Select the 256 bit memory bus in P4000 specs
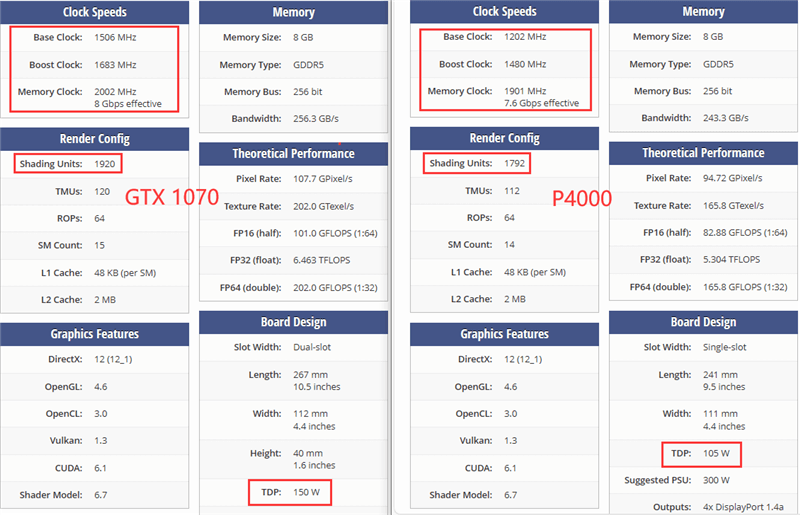Image resolution: width=800 pixels, height=515 pixels. click(x=717, y=91)
